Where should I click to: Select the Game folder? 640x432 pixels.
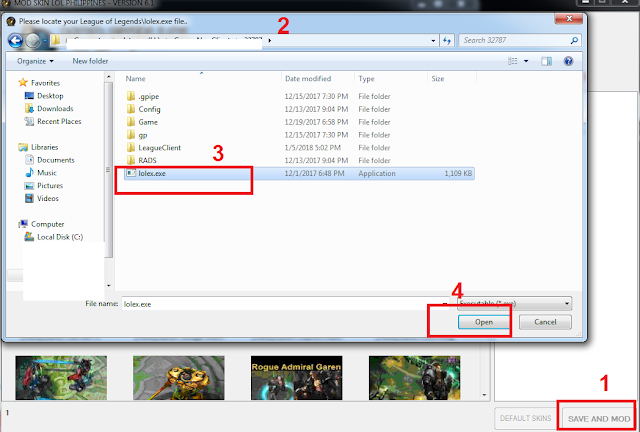[142, 122]
